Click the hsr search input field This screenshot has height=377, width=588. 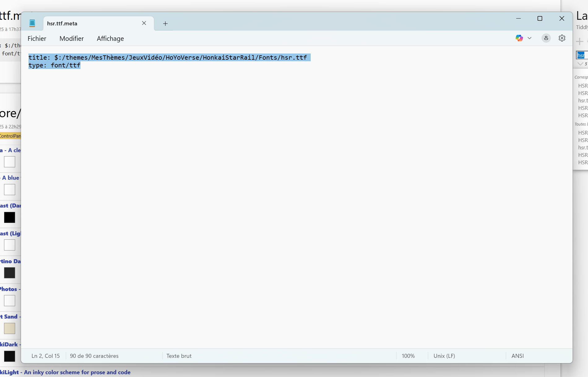click(582, 55)
